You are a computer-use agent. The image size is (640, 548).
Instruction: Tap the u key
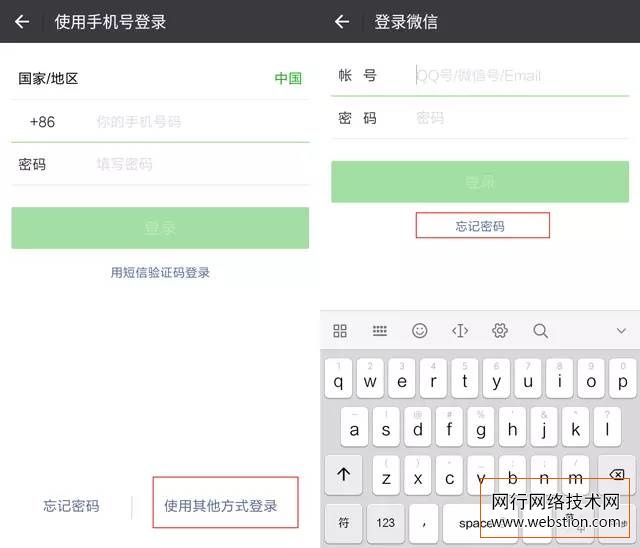[528, 379]
